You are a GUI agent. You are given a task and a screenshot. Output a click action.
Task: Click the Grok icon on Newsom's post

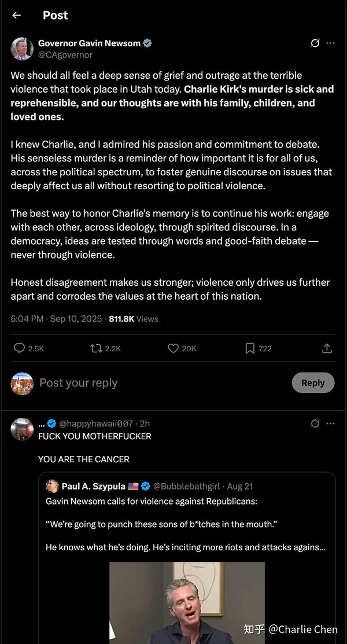click(315, 43)
